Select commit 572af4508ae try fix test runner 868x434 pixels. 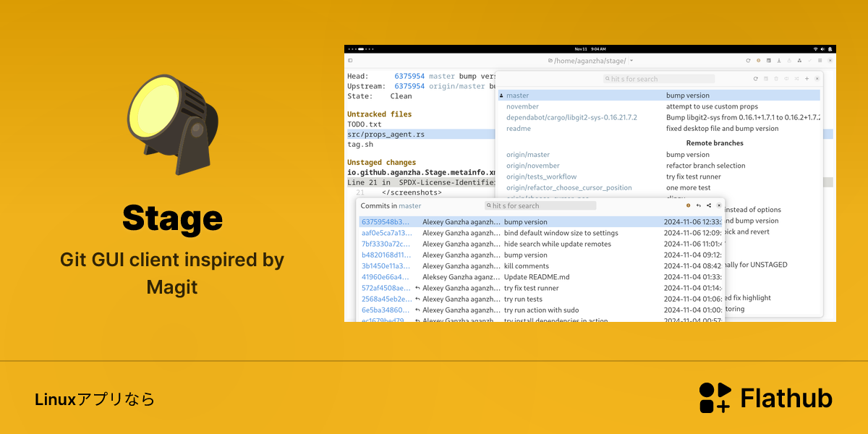click(540, 288)
